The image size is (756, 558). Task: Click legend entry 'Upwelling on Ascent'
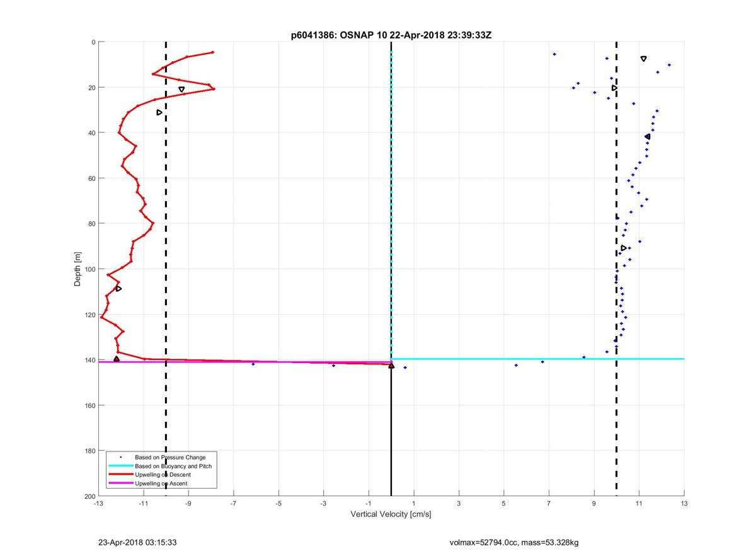click(161, 483)
